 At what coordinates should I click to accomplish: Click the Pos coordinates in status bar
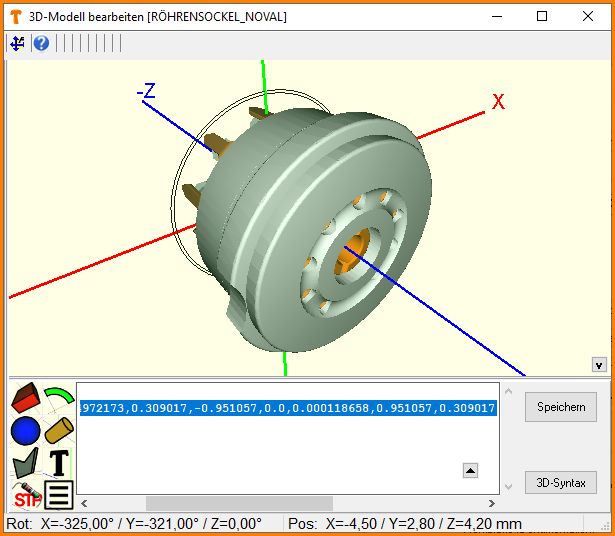[405, 524]
